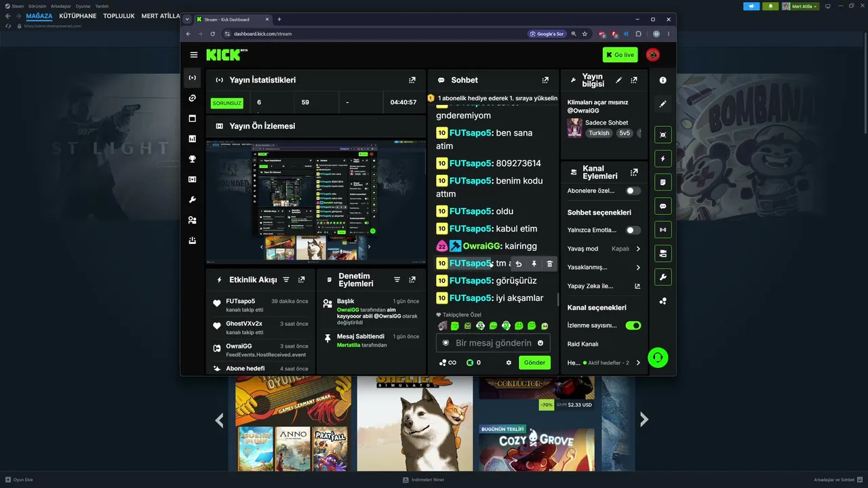Edit stream info with the pencil icon

618,80
